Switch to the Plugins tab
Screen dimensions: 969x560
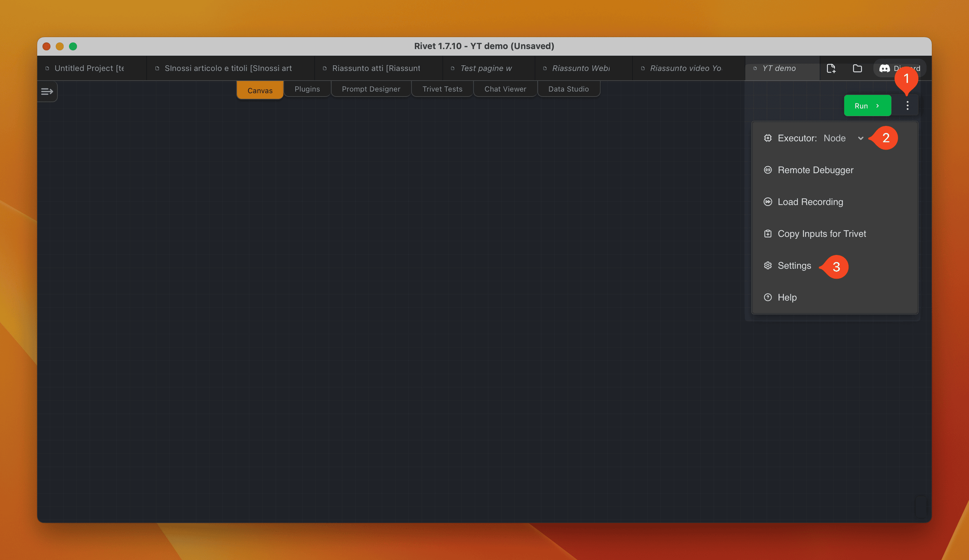pyautogui.click(x=307, y=89)
